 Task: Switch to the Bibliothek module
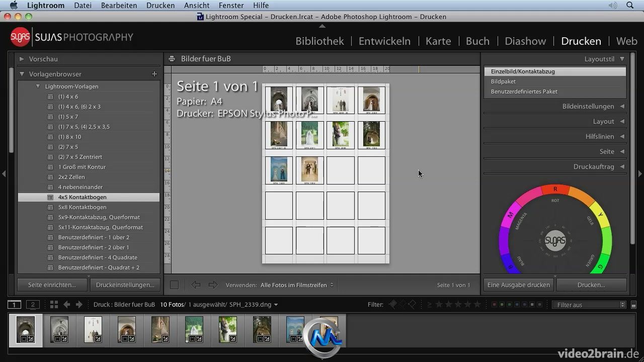319,41
